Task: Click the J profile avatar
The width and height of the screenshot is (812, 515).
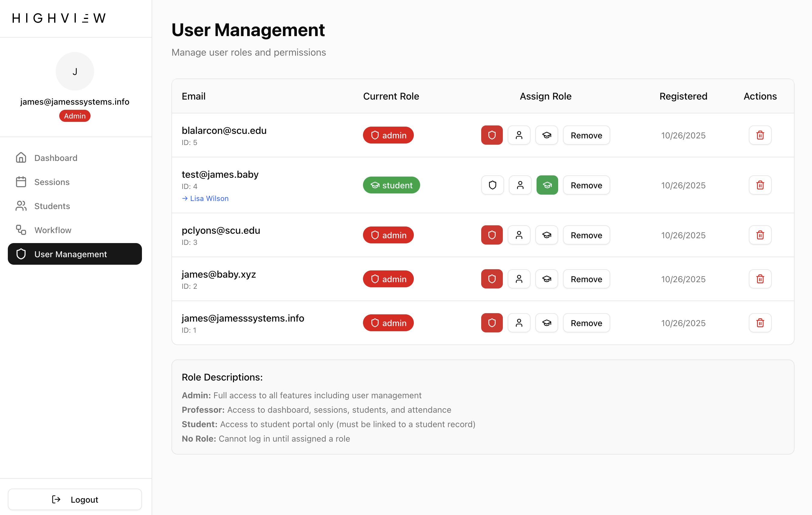Action: [75, 72]
